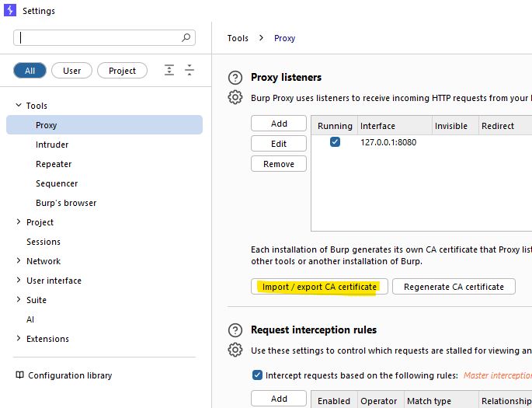Viewport: 532px width, 408px height.
Task: Open help for Request interception rules
Action: pyautogui.click(x=235, y=330)
